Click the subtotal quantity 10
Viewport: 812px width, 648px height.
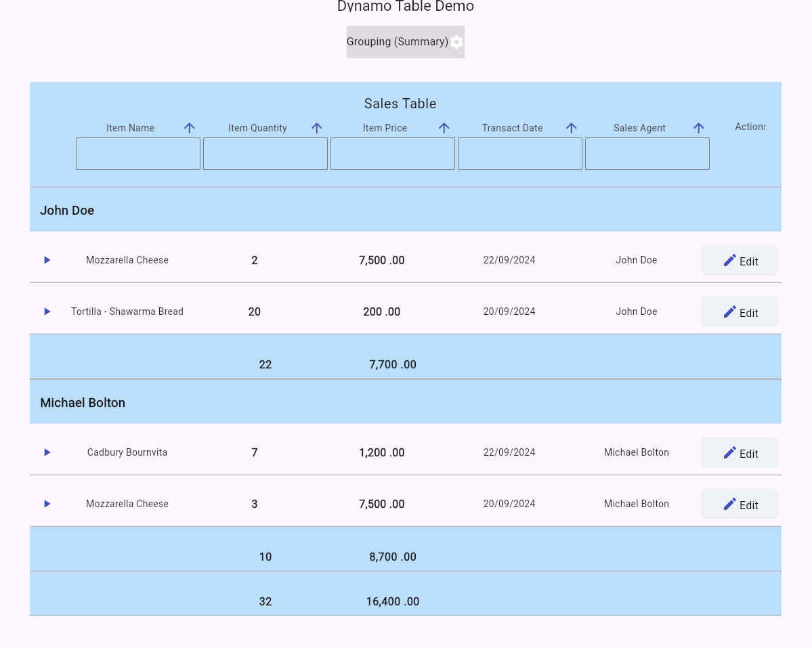click(x=265, y=557)
